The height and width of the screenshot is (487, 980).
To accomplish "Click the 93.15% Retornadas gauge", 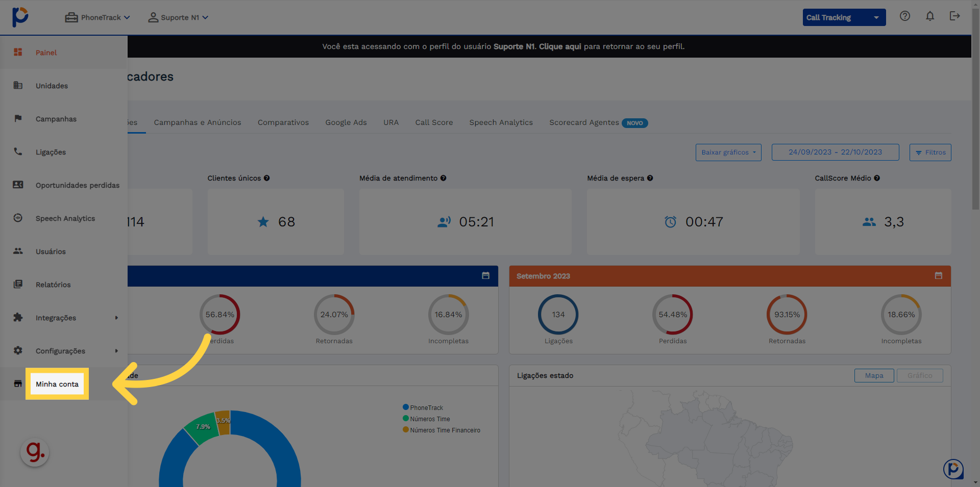I will tap(787, 315).
